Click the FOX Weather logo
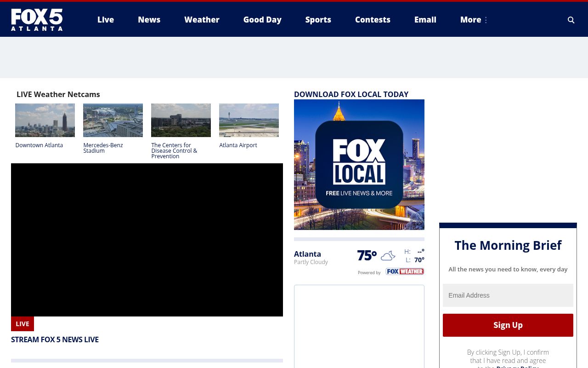Viewport: 588px width, 368px height. coord(405,271)
